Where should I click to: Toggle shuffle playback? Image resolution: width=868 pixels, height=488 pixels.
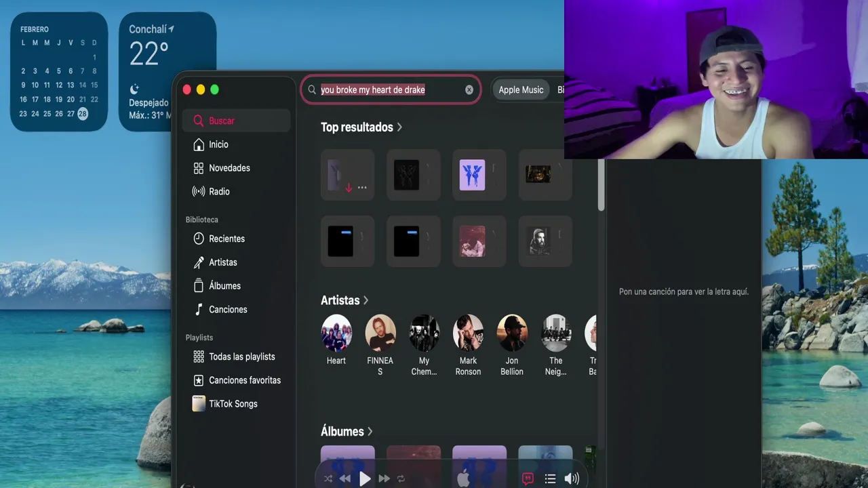pos(328,479)
